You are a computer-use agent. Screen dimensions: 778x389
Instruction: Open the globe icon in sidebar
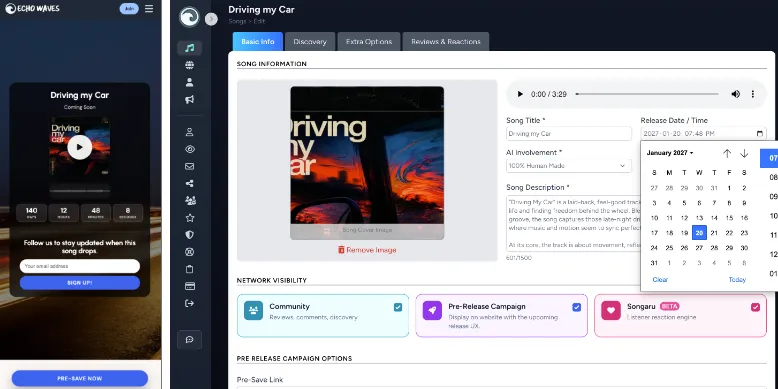pyautogui.click(x=189, y=65)
